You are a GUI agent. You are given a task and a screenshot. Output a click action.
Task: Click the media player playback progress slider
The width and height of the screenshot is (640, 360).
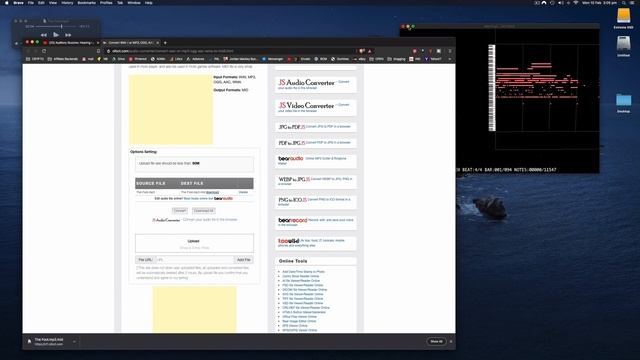pyautogui.click(x=56, y=27)
